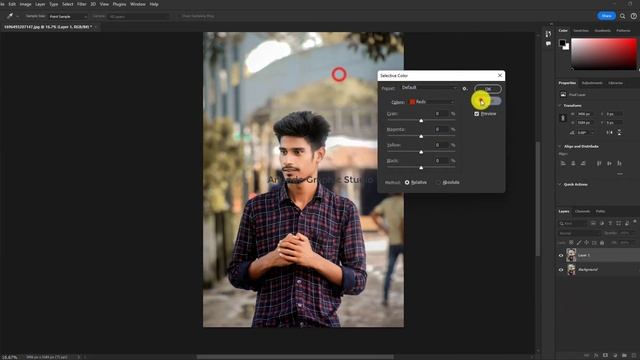640x360 pixels.
Task: Open the search icon beside Share
Action: tap(622, 16)
